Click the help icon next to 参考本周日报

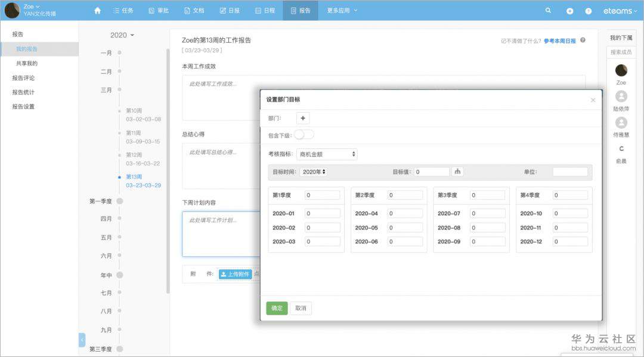[583, 40]
